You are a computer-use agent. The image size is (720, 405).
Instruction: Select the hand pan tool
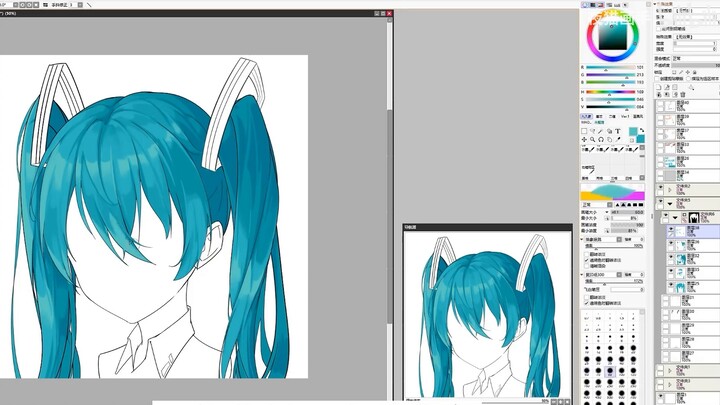click(x=609, y=139)
